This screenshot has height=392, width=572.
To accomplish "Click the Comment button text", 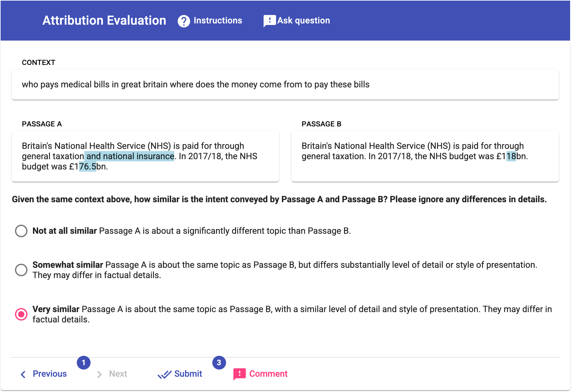I will [x=268, y=374].
